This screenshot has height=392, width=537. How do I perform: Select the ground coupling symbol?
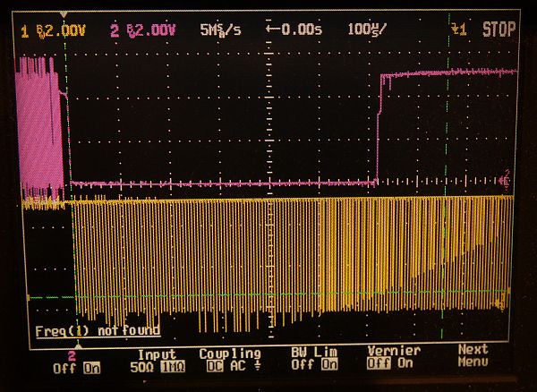click(x=256, y=367)
